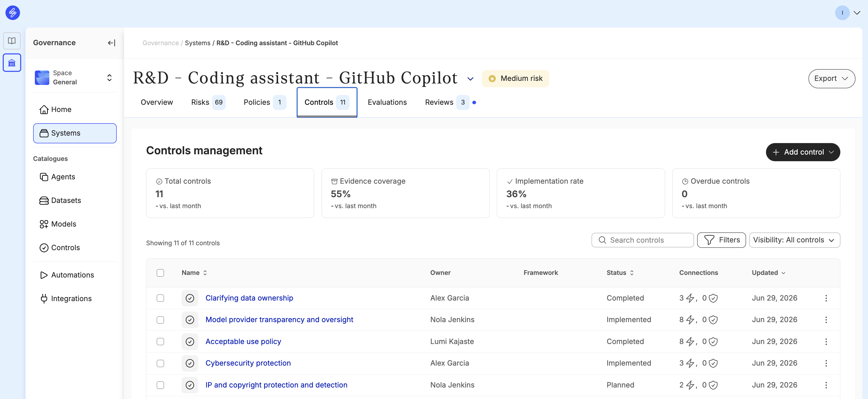This screenshot has height=399, width=868.
Task: Check the Model provider transparency row checkbox
Action: coord(161,320)
